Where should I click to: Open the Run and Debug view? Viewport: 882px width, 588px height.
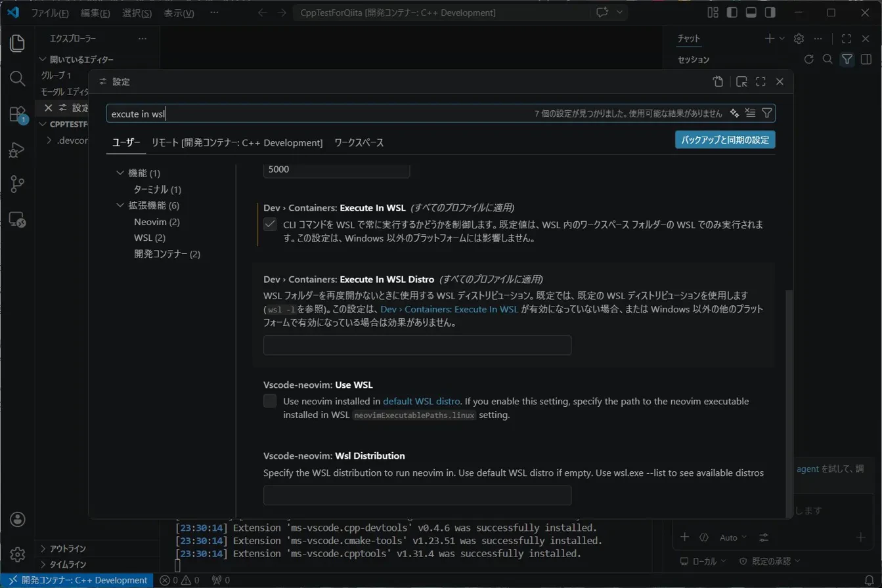coord(17,150)
